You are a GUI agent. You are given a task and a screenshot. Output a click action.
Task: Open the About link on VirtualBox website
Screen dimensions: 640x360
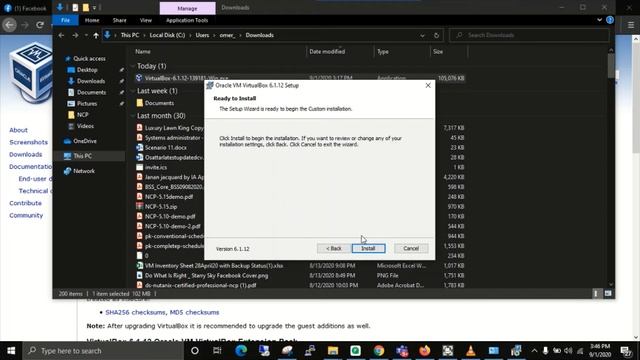click(18, 130)
